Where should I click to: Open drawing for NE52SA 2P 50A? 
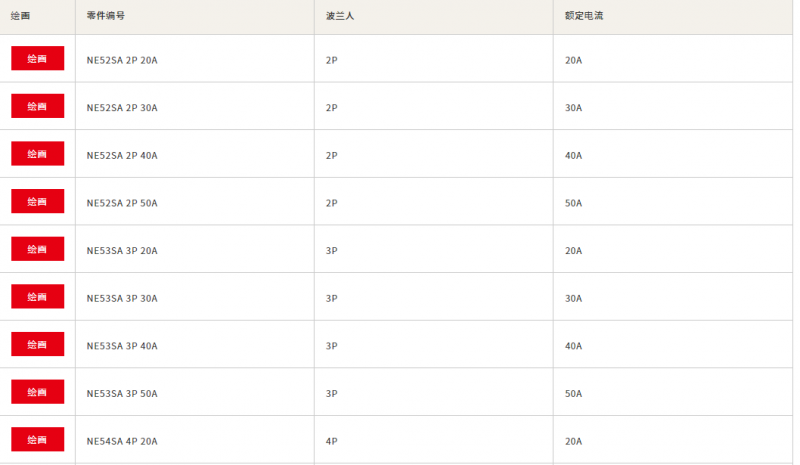tap(38, 201)
